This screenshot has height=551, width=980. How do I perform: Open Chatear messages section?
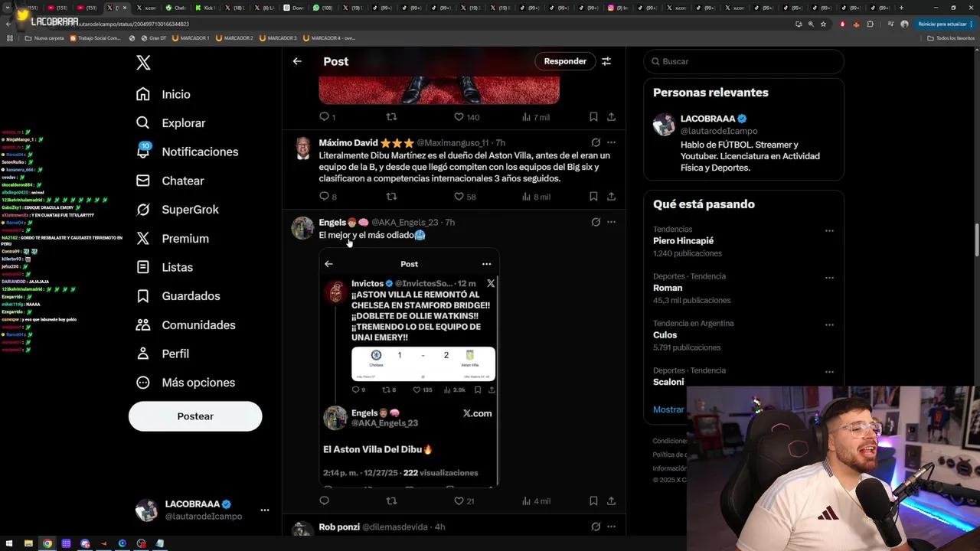point(170,181)
